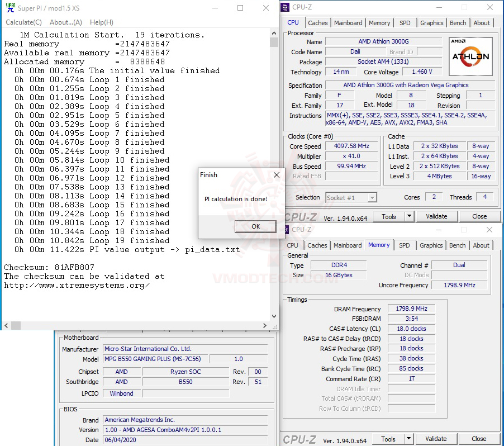Minimize the Super PI window
The image size is (504, 446).
[215, 8]
